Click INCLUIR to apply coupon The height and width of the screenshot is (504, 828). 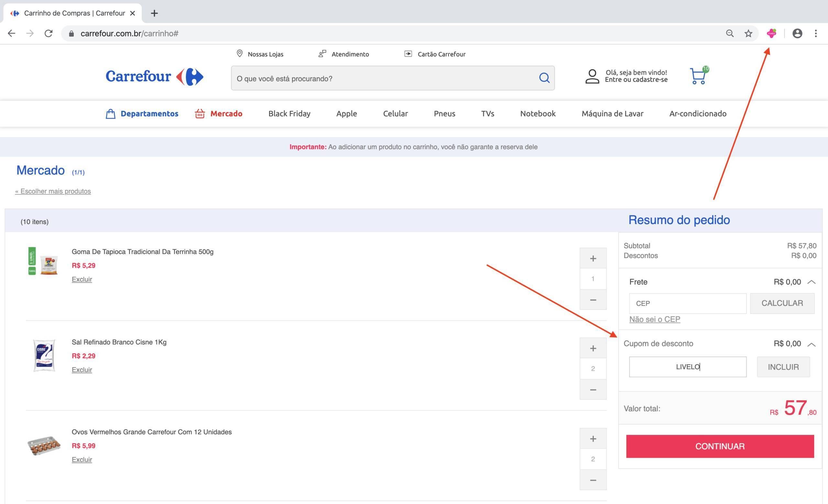pyautogui.click(x=783, y=367)
